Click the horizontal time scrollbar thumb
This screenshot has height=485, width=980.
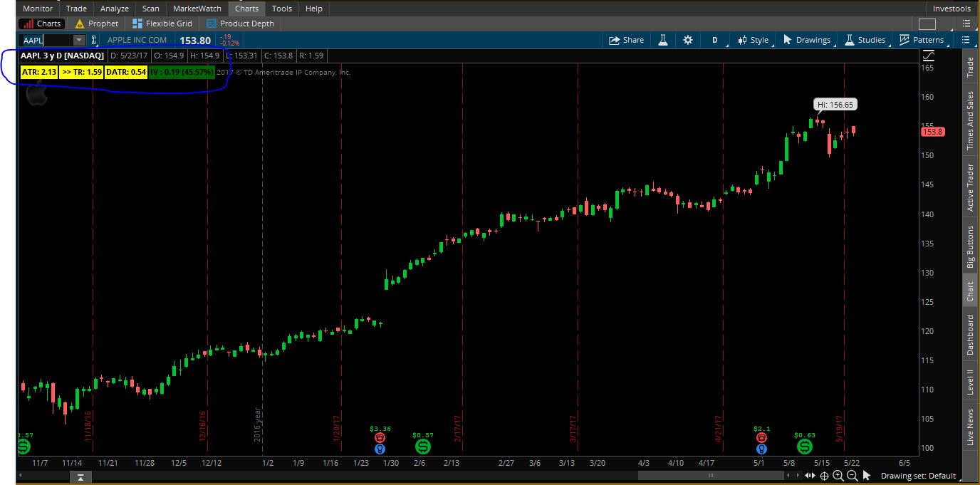pyautogui.click(x=710, y=476)
